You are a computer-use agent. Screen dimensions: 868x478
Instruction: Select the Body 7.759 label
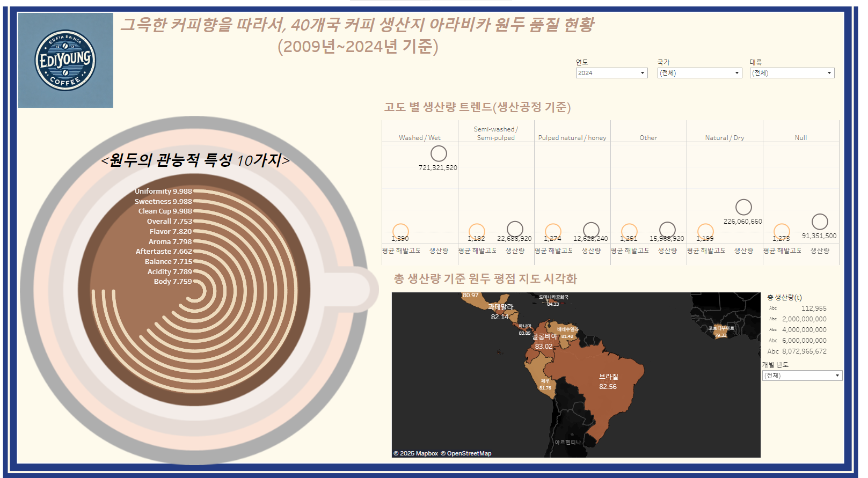[173, 281]
